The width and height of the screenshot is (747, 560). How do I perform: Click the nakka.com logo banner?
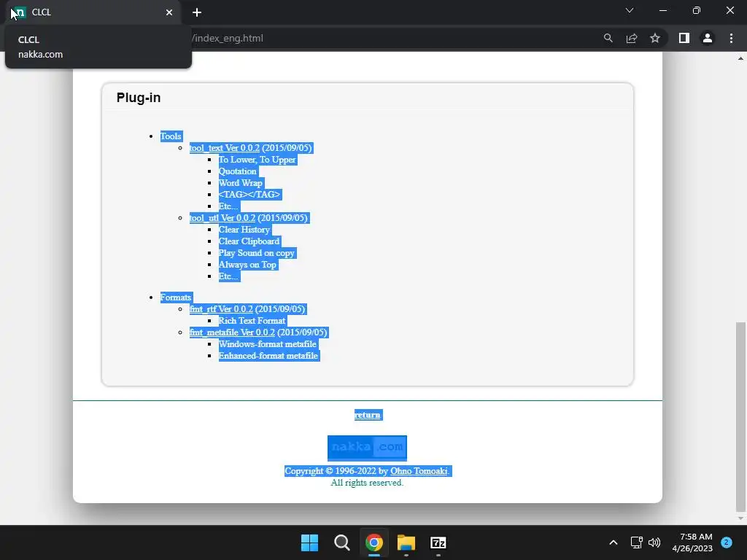click(367, 448)
